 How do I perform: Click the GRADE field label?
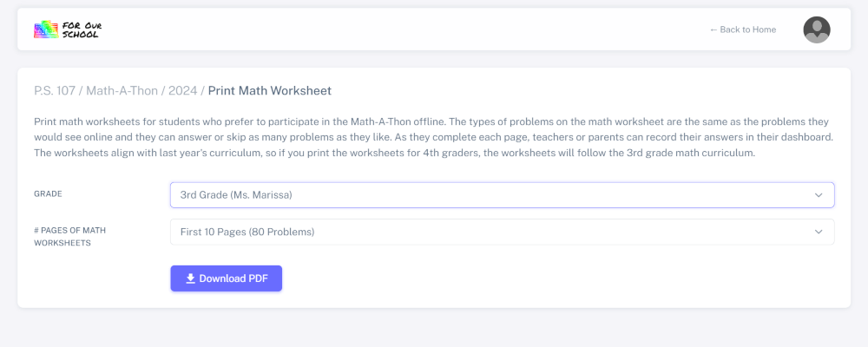[48, 195]
